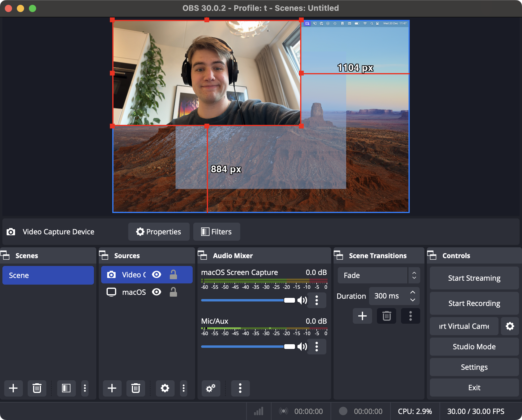This screenshot has width=522, height=420.
Task: Open Advanced Audio Properties gears icon
Action: [x=211, y=388]
